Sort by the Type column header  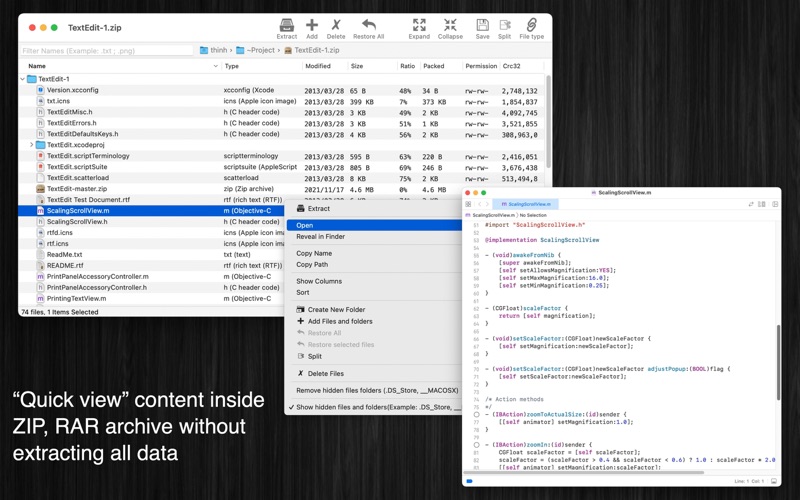[x=262, y=66]
